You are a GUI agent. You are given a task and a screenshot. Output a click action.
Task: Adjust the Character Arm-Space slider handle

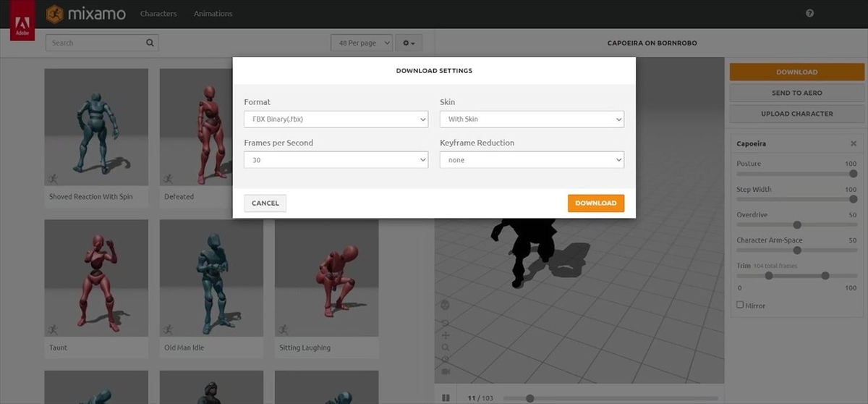(x=797, y=250)
